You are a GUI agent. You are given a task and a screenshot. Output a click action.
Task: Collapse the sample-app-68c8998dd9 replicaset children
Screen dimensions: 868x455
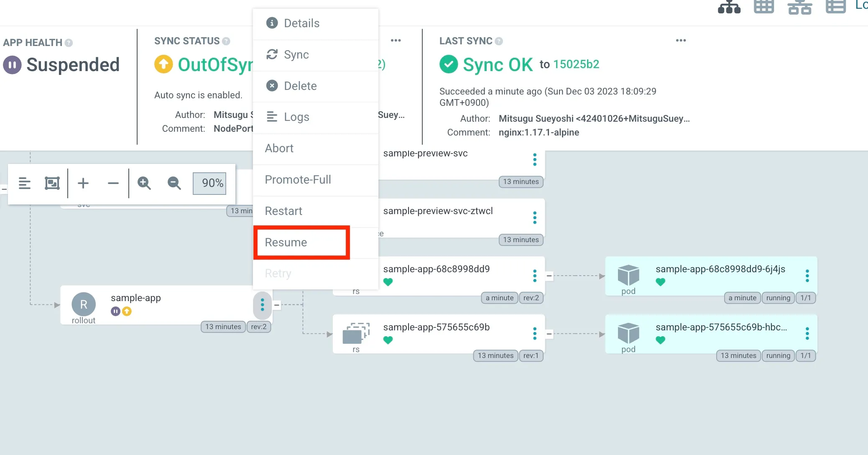pos(549,276)
